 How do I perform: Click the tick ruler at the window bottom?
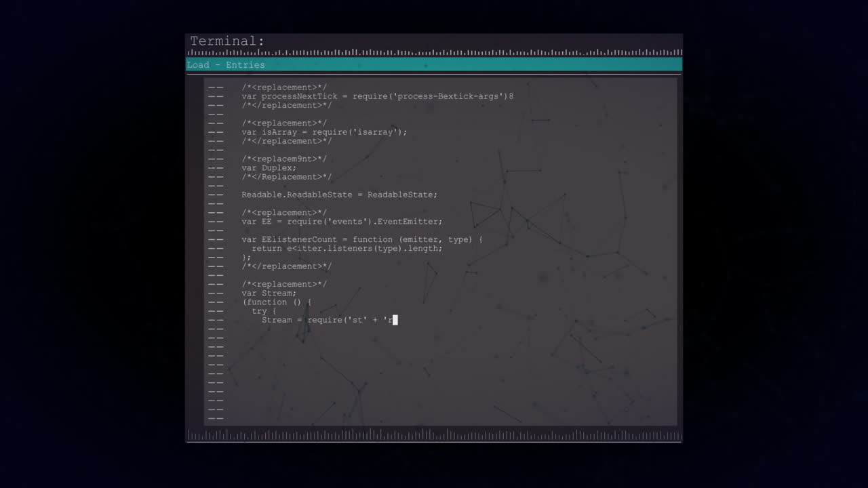point(434,436)
